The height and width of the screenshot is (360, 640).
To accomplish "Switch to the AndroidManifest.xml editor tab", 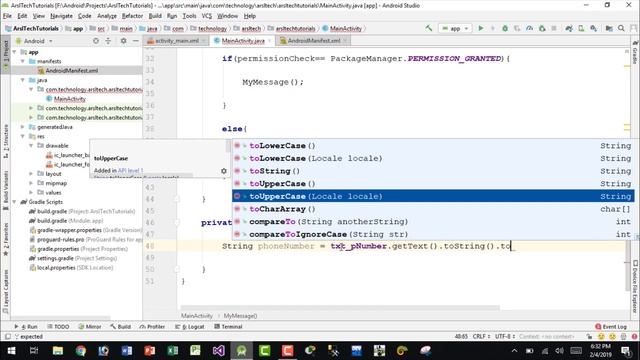I will (313, 41).
